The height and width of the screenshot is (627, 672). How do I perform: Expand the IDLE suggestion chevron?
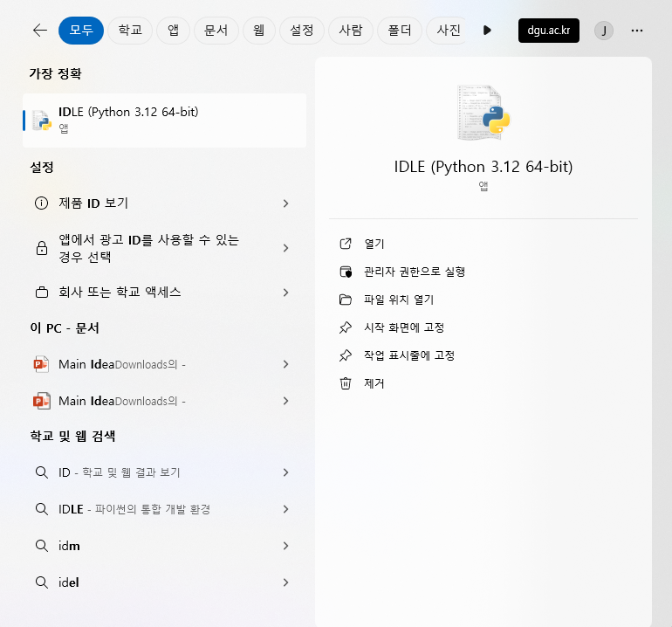click(286, 509)
